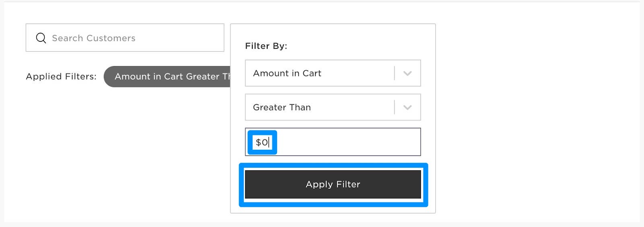644x227 pixels.
Task: Click the chevron beside Amount in Cart
Action: point(407,73)
